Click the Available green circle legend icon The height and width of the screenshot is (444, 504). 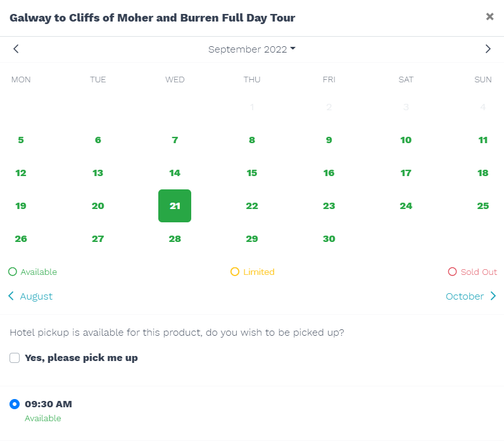point(13,272)
